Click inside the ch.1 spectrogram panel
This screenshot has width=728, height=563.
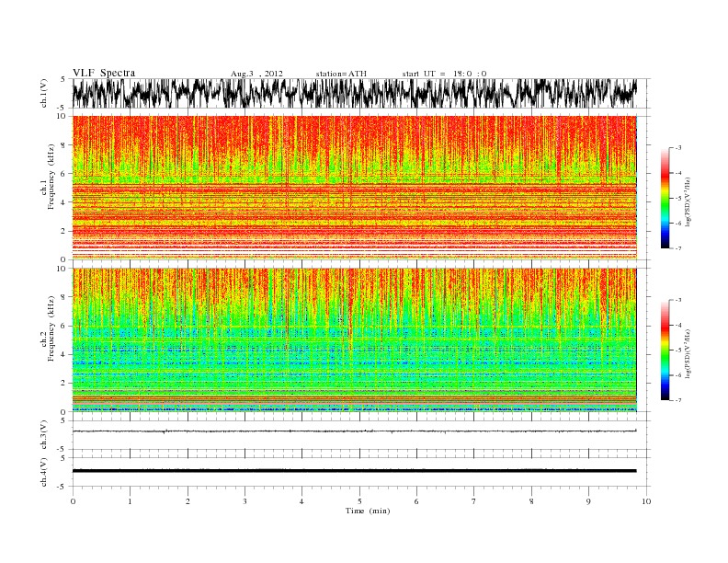point(355,188)
